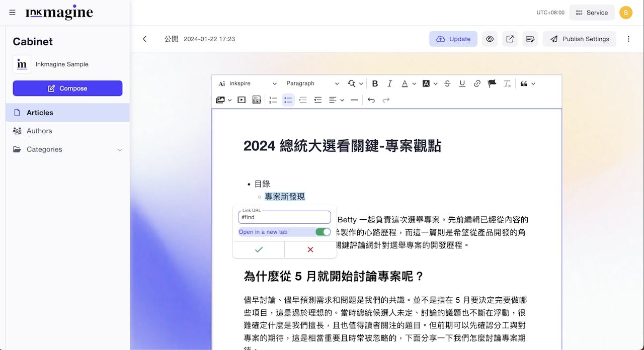
Task: Click the font color icon
Action: 405,83
